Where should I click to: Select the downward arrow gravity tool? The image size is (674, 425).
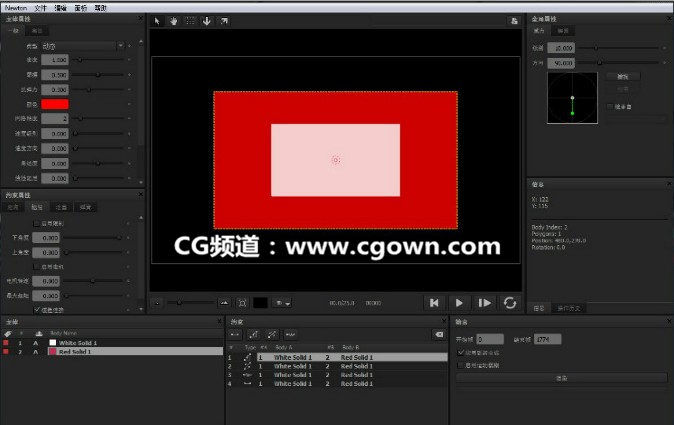(x=207, y=21)
